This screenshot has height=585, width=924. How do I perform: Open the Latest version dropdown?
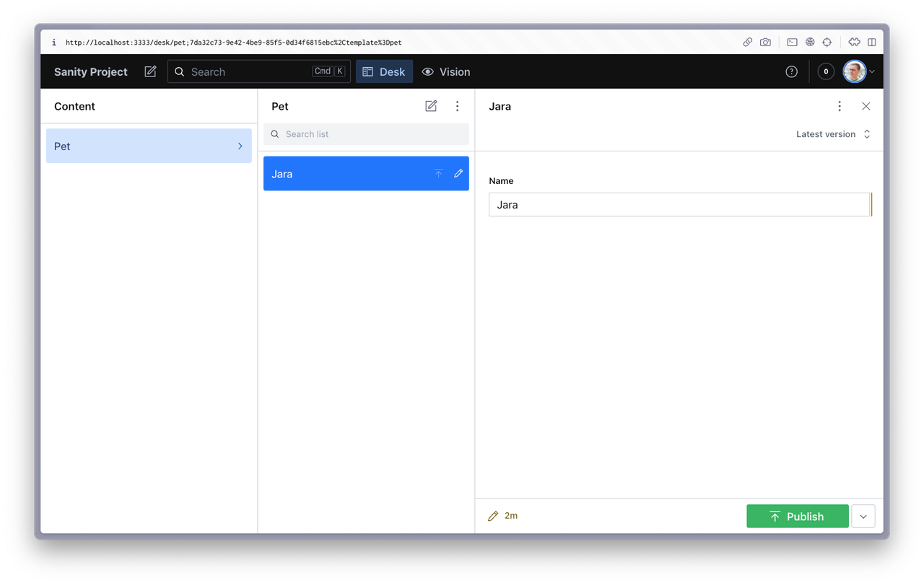(834, 134)
